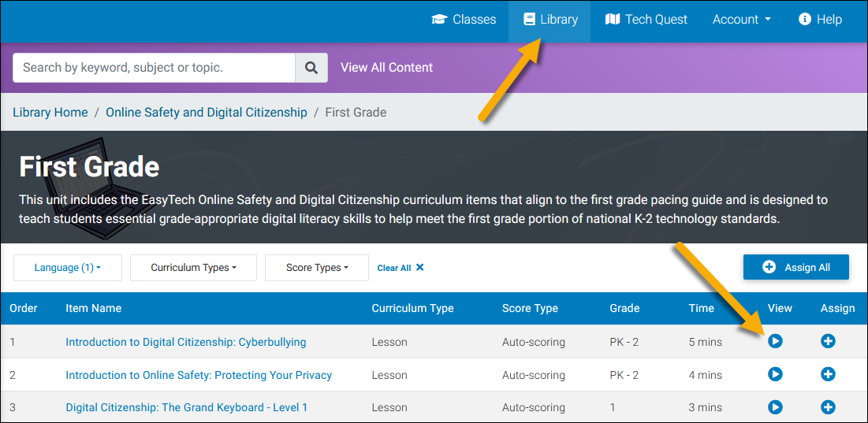
Task: Click the View All Content link
Action: [x=386, y=68]
